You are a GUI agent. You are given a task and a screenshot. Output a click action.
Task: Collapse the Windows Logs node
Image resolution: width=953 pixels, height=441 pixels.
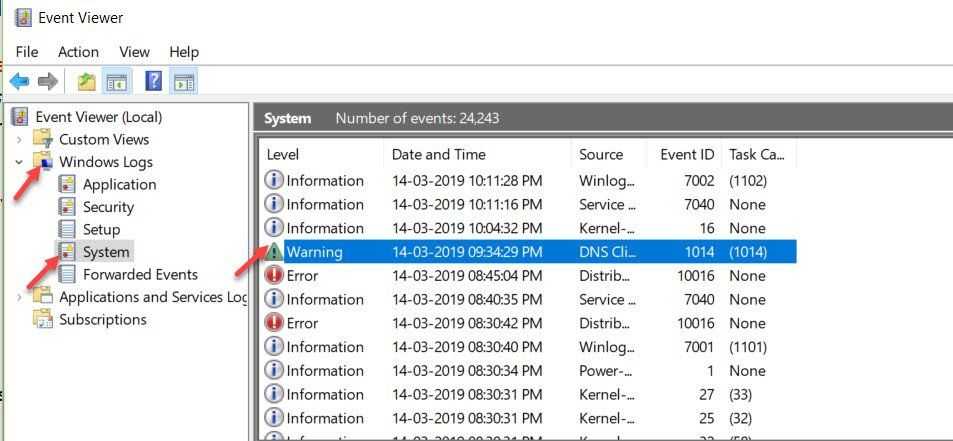(x=19, y=162)
